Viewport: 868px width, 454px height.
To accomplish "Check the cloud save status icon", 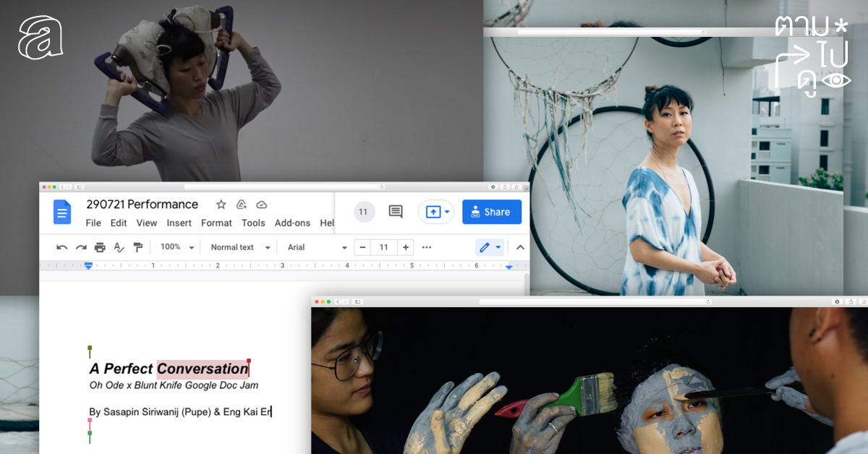I will coord(262,205).
